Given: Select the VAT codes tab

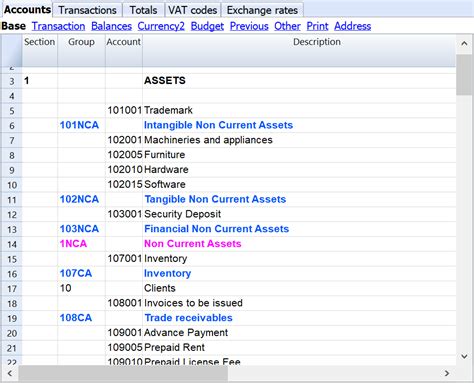Looking at the screenshot, I should pos(193,10).
